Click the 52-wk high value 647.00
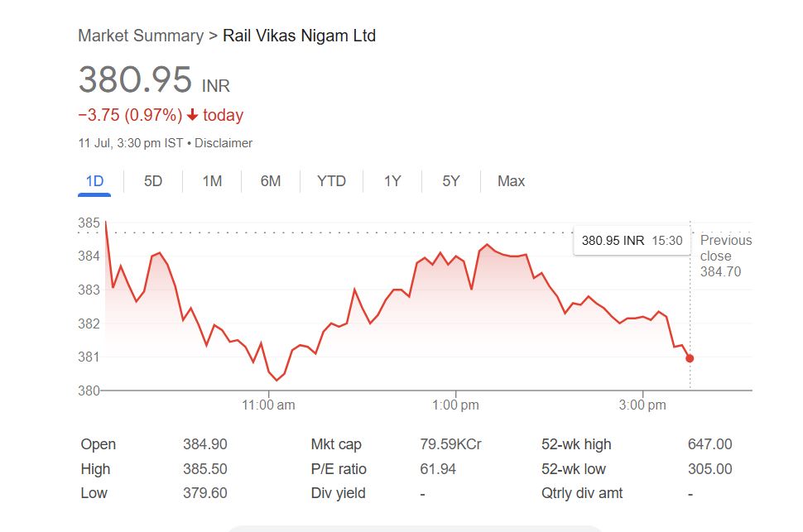The height and width of the screenshot is (532, 803). (x=709, y=444)
